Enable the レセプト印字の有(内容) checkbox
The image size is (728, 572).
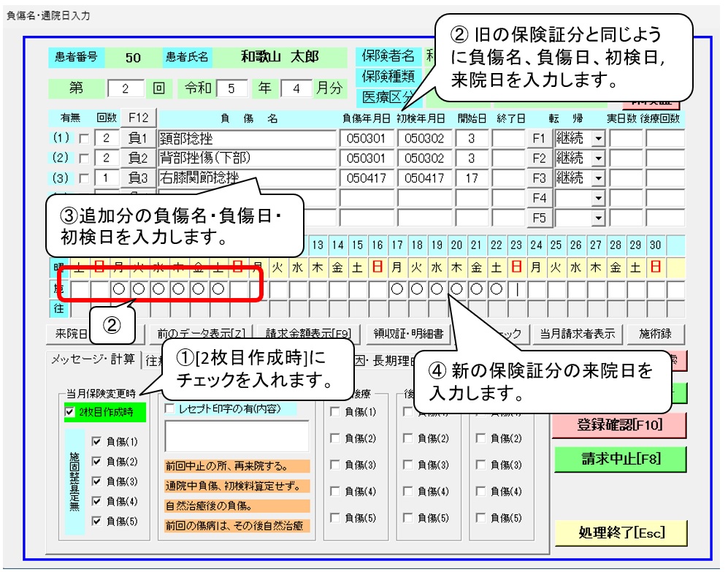pyautogui.click(x=170, y=409)
